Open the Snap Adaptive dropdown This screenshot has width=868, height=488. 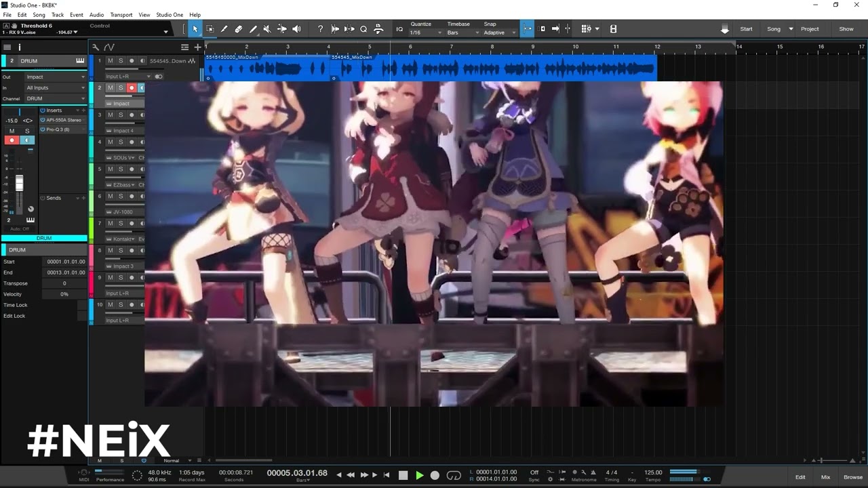point(500,33)
